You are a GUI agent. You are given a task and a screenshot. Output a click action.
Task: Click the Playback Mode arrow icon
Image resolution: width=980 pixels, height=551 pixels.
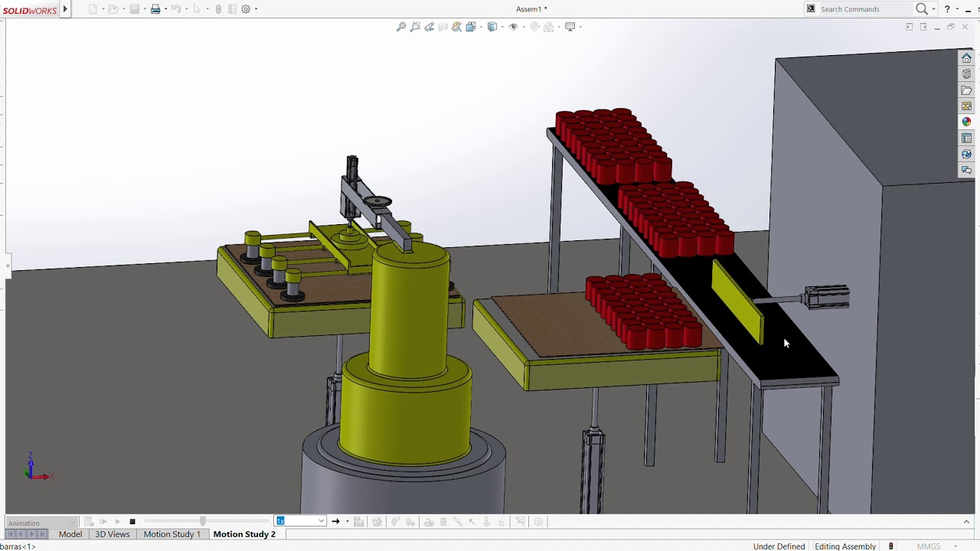point(335,522)
